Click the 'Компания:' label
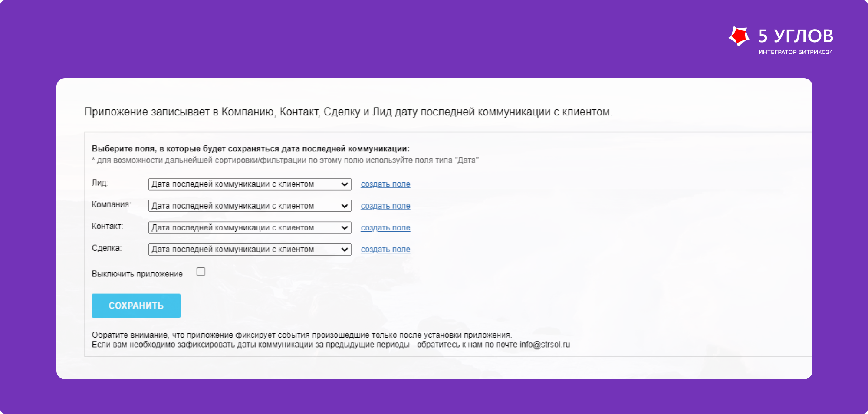The height and width of the screenshot is (414, 868). pos(111,204)
